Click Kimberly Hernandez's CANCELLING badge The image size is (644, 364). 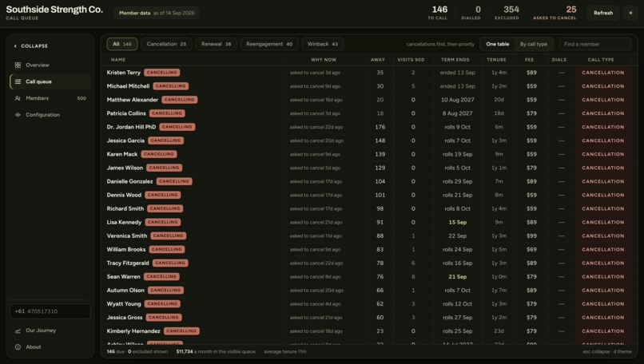pyautogui.click(x=181, y=330)
